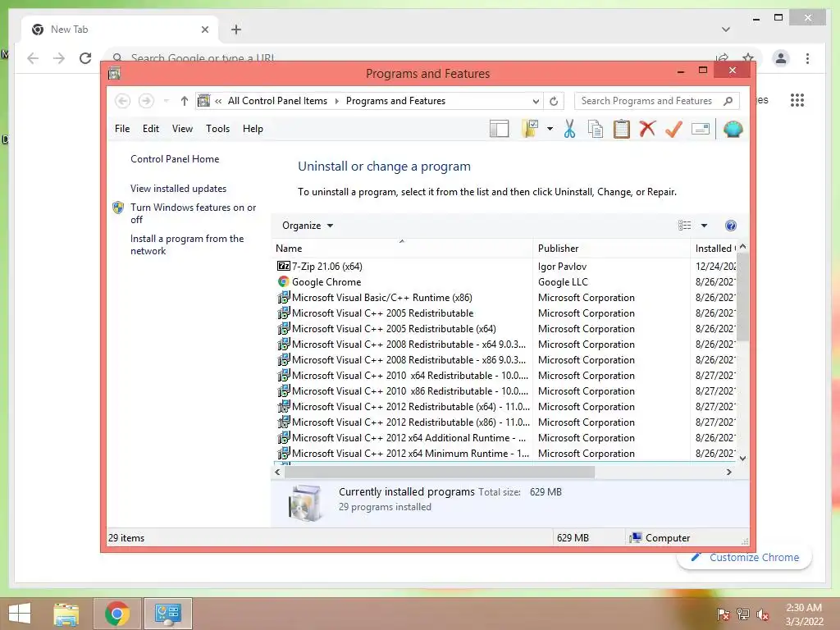Viewport: 840px width, 630px height.
Task: Open the Help menu
Action: tap(253, 129)
